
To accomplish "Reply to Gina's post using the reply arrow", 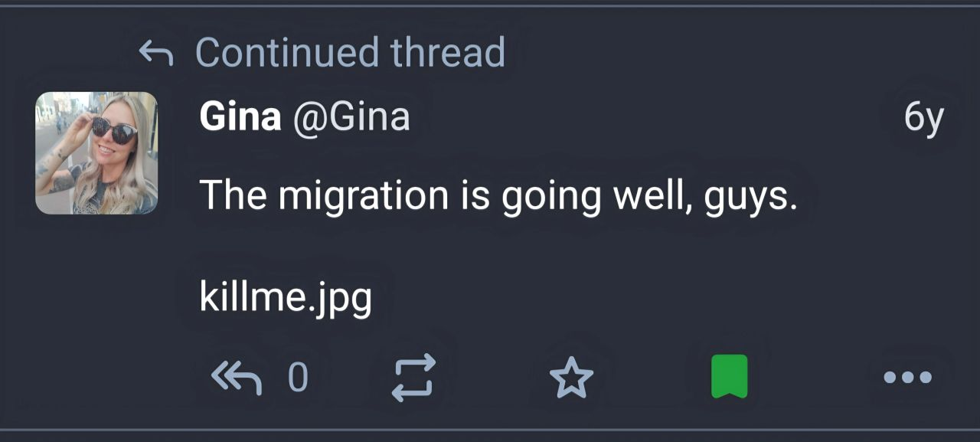I will (237, 377).
